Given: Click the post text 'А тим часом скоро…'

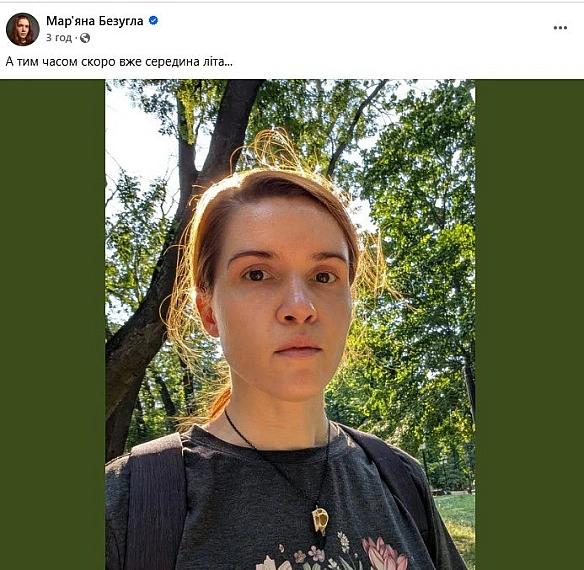Looking at the screenshot, I should [x=119, y=62].
